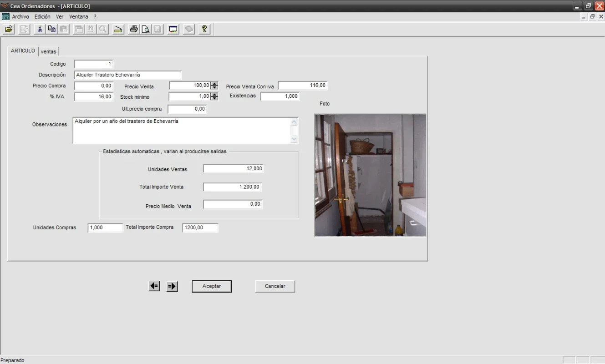Click the Aceptar button
This screenshot has height=364, width=605.
coord(212,286)
